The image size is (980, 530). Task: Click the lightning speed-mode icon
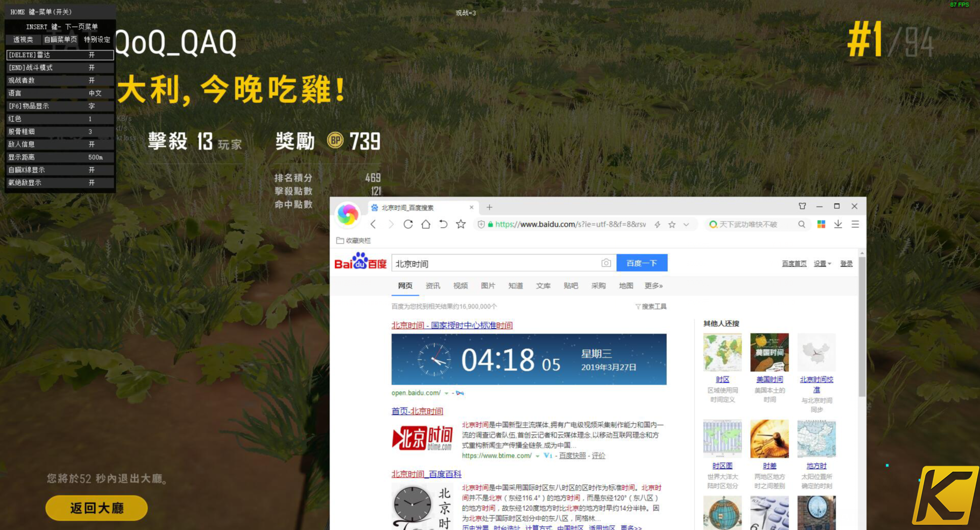point(658,225)
